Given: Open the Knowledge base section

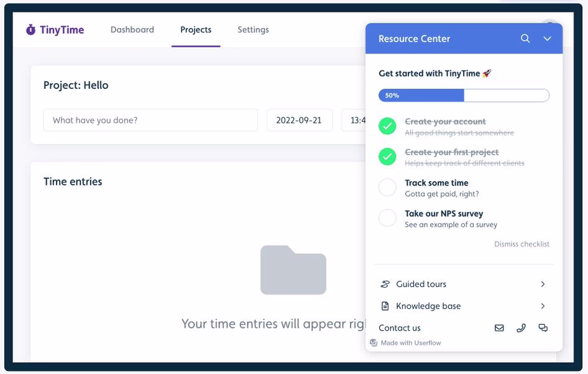Looking at the screenshot, I should (x=464, y=306).
